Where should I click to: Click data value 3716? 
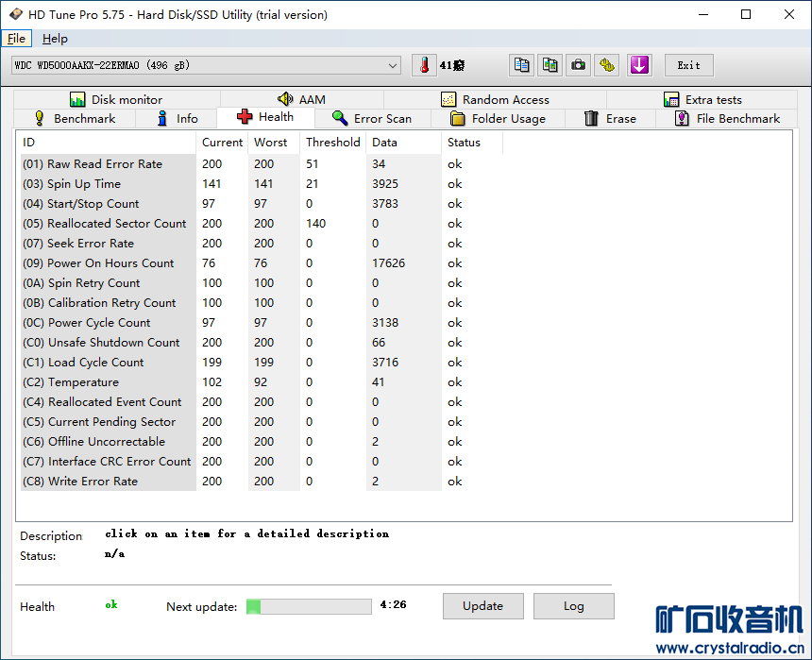385,363
